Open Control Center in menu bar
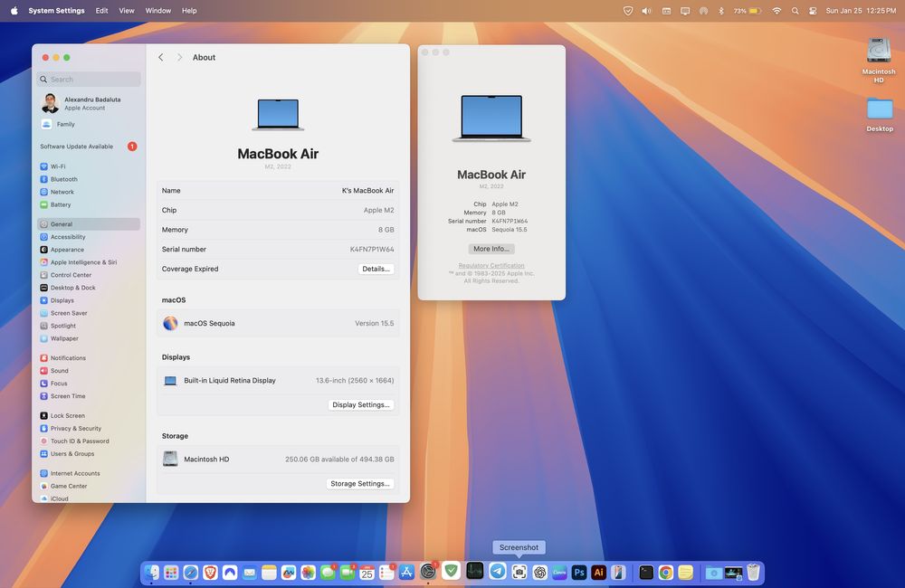 pyautogui.click(x=813, y=10)
